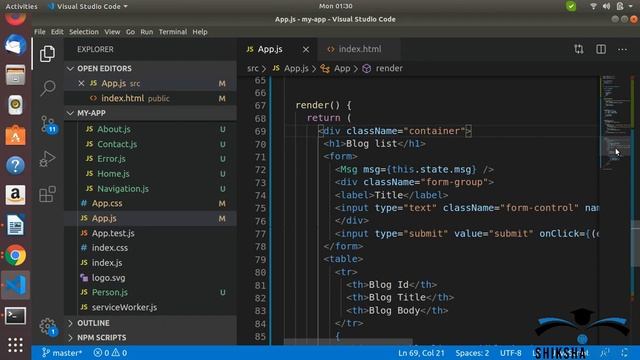Image resolution: width=640 pixels, height=360 pixels.
Task: Switch to Visual Studio Code dock icon
Action: coord(15,285)
